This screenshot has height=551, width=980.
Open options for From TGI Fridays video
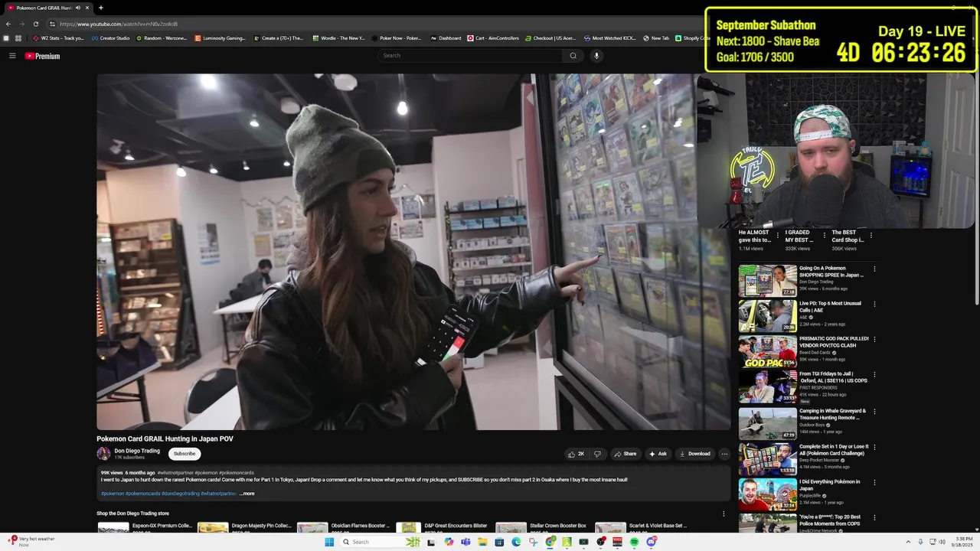click(874, 376)
